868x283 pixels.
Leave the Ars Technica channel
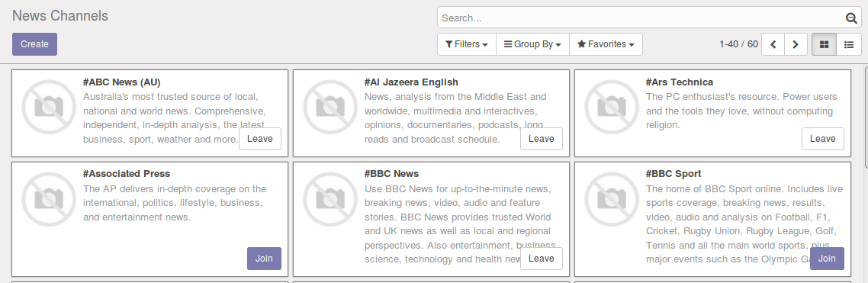tap(822, 139)
